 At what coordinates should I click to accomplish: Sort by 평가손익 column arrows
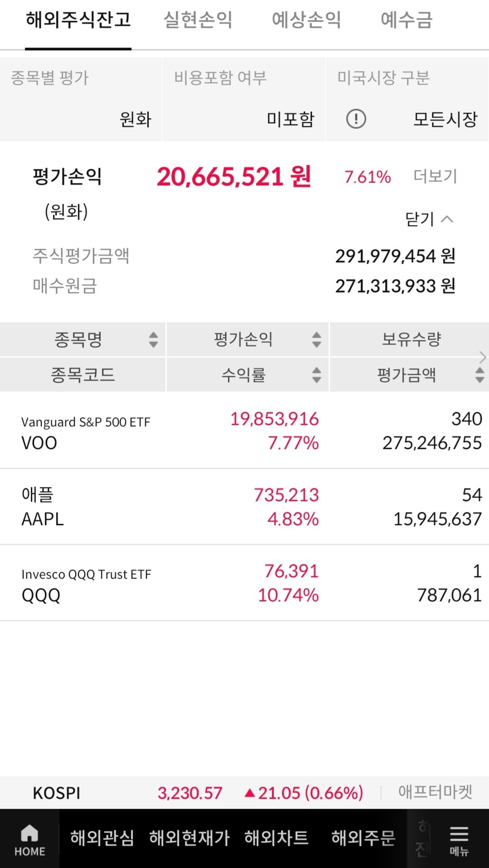coord(316,339)
